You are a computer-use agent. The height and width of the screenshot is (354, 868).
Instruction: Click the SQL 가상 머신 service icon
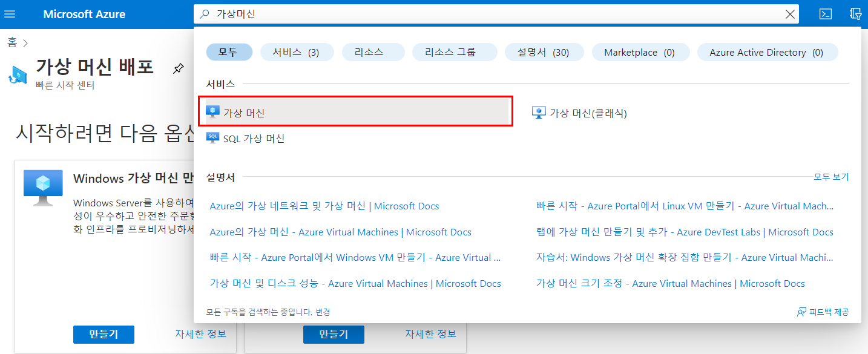(x=213, y=138)
